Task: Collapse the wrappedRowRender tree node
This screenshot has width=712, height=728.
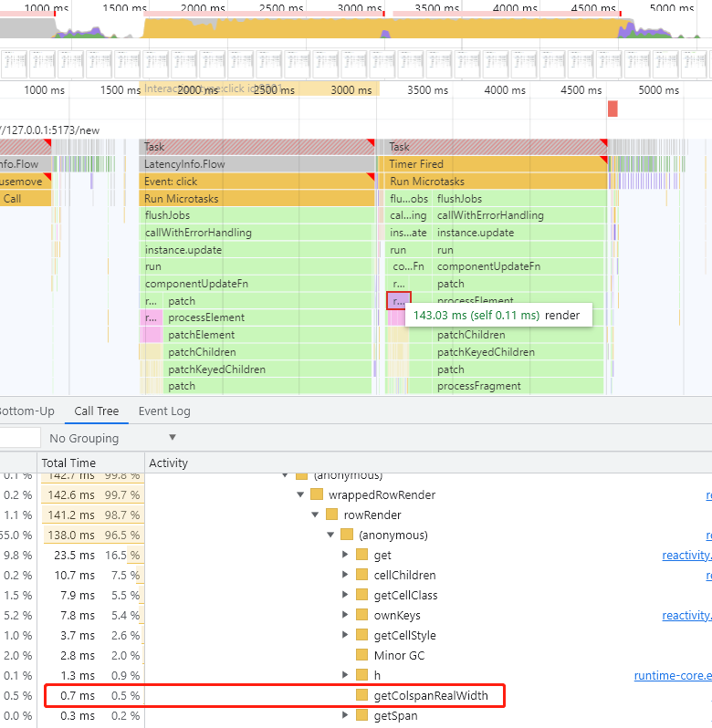Action: 300,495
